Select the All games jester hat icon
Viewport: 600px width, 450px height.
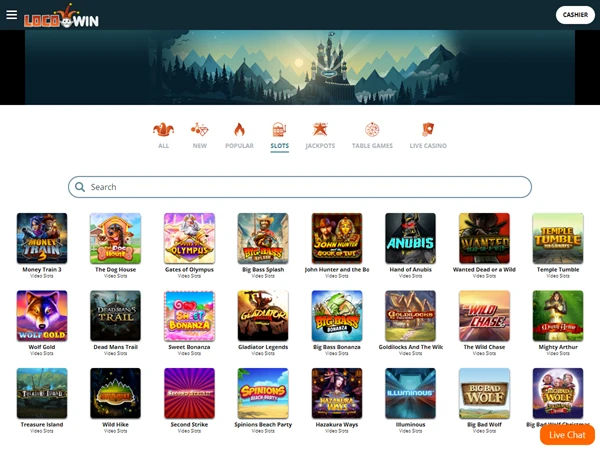coord(163,130)
